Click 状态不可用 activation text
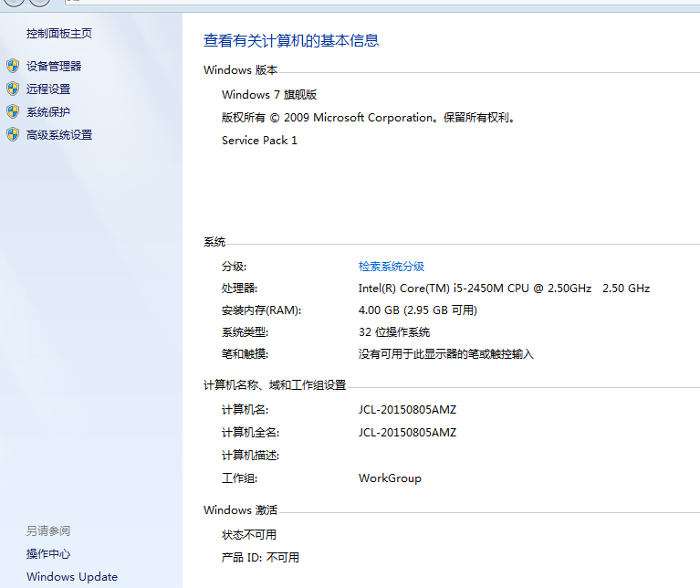Image resolution: width=700 pixels, height=588 pixels. click(249, 534)
